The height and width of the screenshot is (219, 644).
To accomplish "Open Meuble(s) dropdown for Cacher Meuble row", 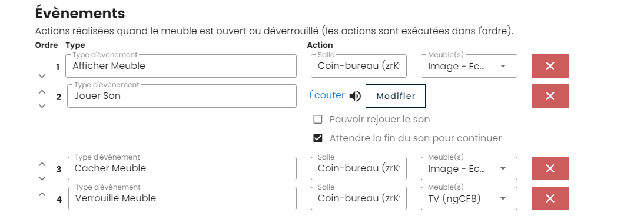I will [469, 168].
